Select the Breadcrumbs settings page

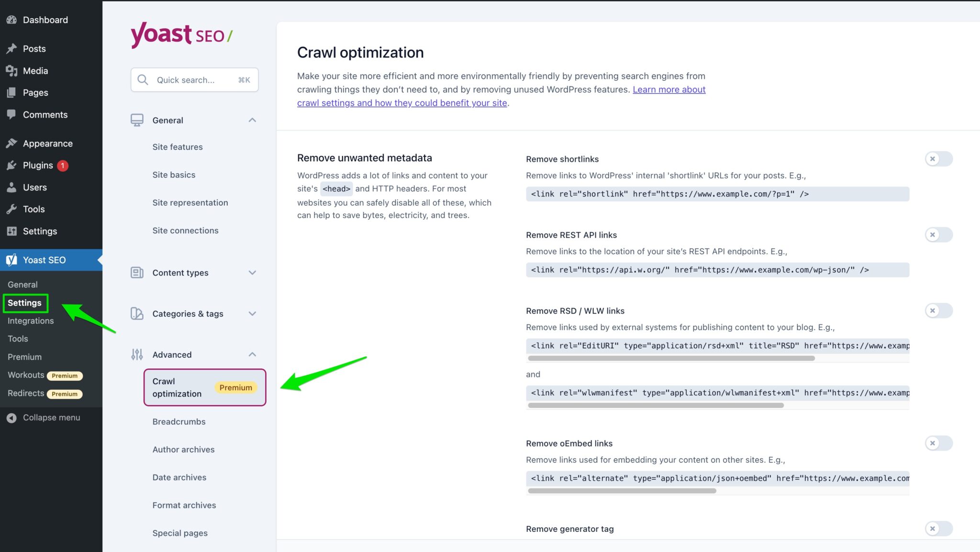[178, 421]
